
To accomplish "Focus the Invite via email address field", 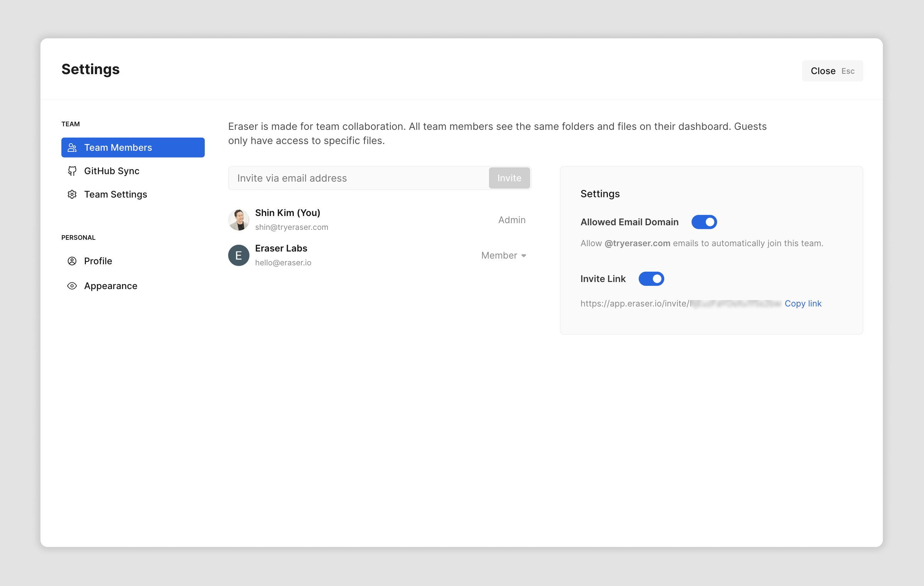I will pos(358,178).
